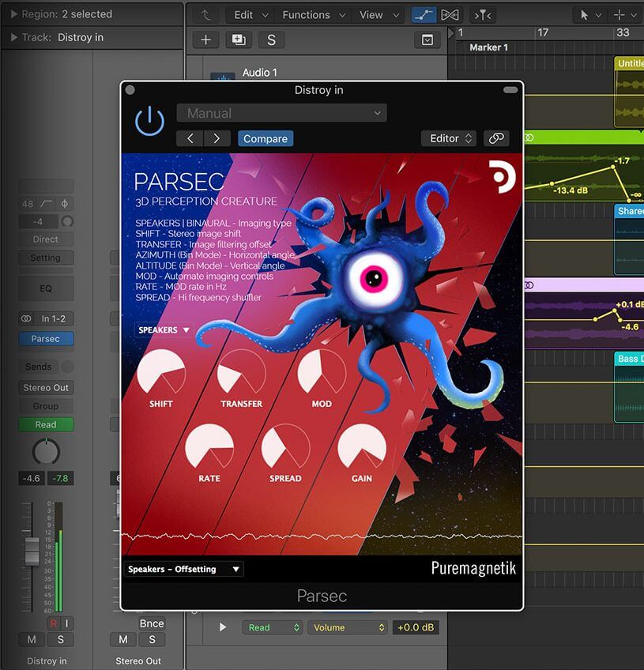The image size is (644, 670).
Task: Click the track header options icon
Action: [x=427, y=40]
